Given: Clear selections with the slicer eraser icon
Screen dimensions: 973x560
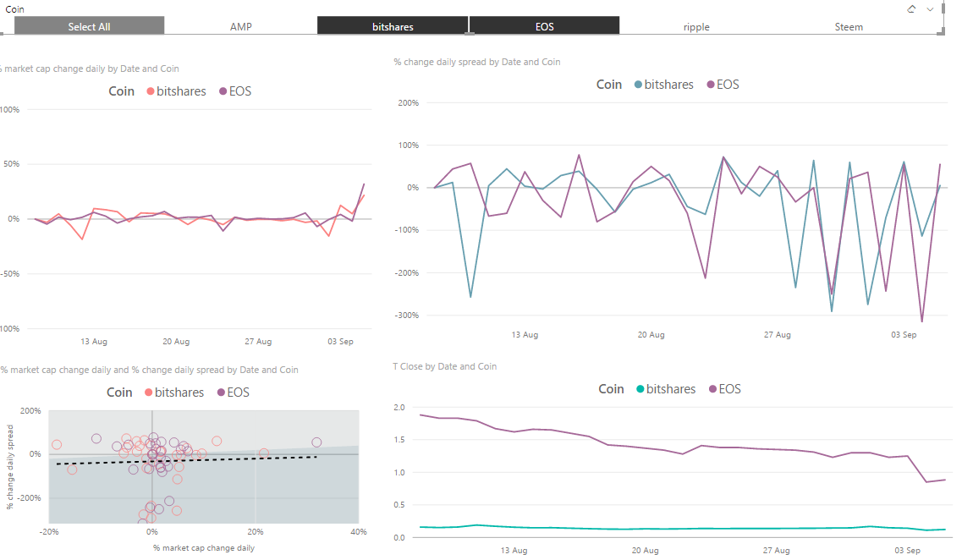Looking at the screenshot, I should pyautogui.click(x=911, y=9).
